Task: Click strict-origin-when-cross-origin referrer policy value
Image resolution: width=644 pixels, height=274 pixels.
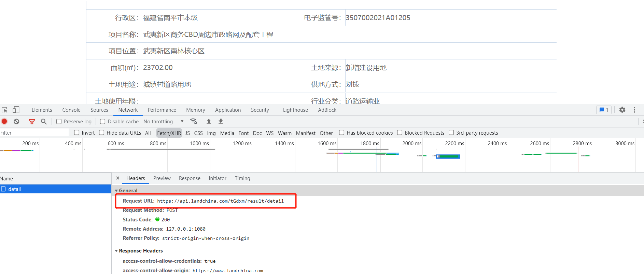Action: [206, 238]
